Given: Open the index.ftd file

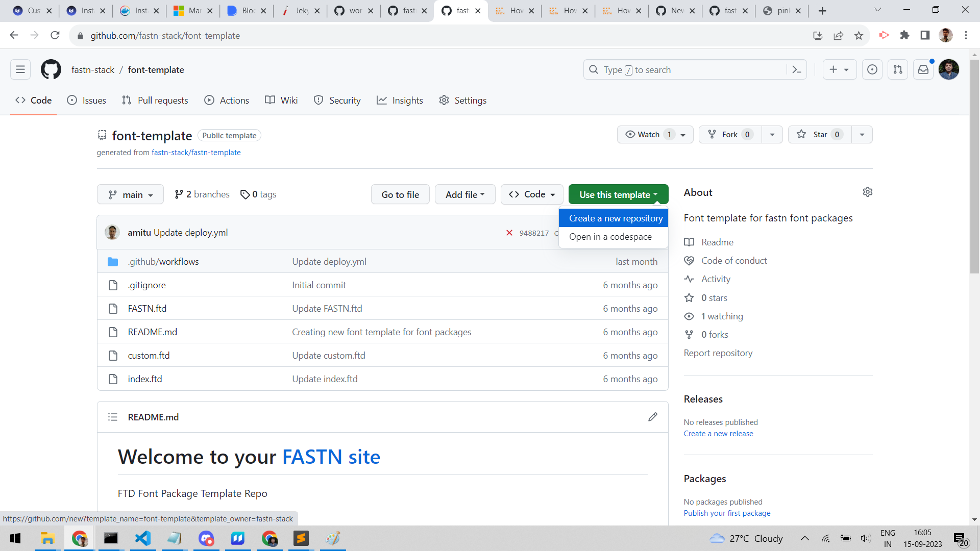Looking at the screenshot, I should coord(145,379).
